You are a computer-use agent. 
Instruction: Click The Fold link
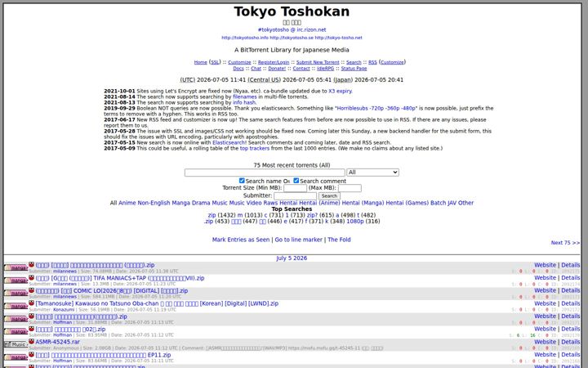click(339, 240)
